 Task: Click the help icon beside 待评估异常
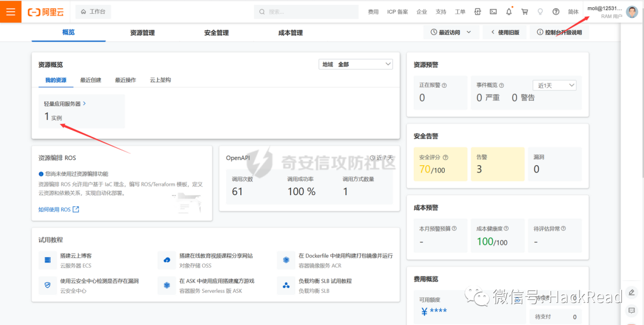point(563,228)
